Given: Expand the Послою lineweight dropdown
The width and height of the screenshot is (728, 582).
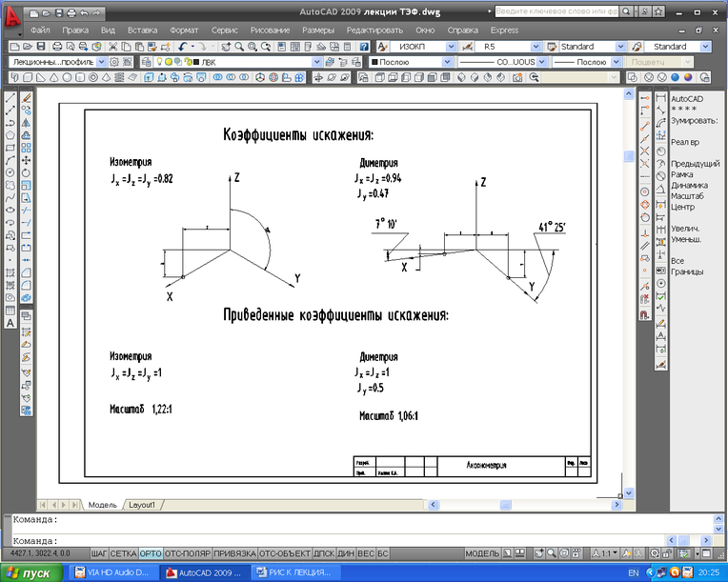Looking at the screenshot, I should pos(617,62).
